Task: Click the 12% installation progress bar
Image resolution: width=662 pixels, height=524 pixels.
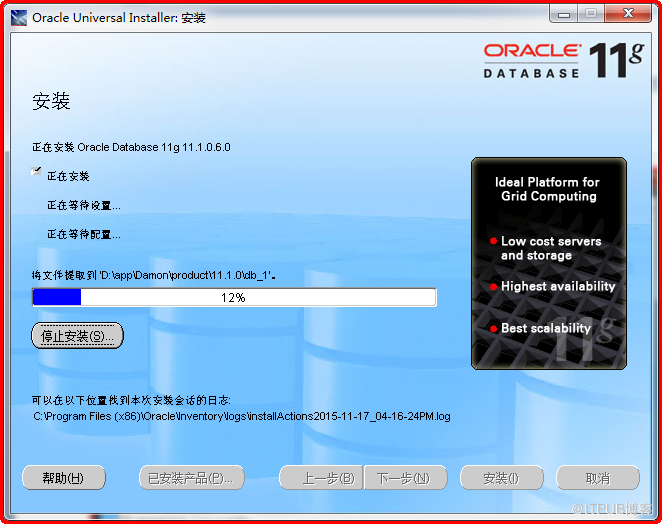Action: [234, 297]
